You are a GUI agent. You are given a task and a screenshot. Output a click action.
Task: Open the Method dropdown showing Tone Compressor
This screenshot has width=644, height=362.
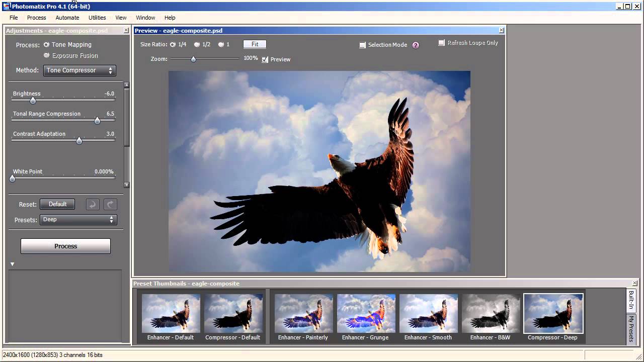[79, 70]
